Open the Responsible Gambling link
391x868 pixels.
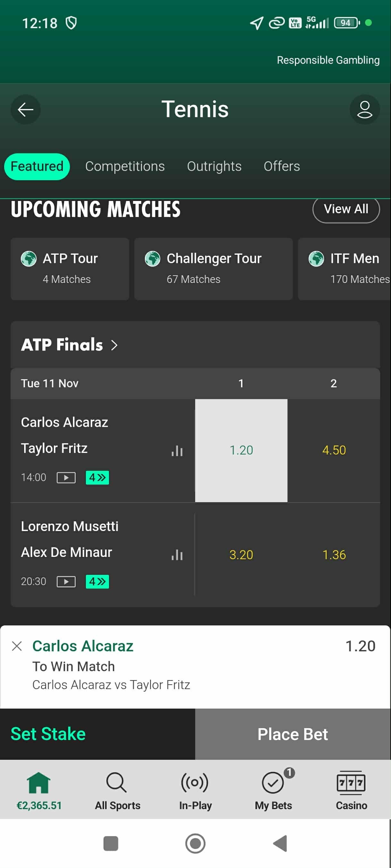coord(328,60)
